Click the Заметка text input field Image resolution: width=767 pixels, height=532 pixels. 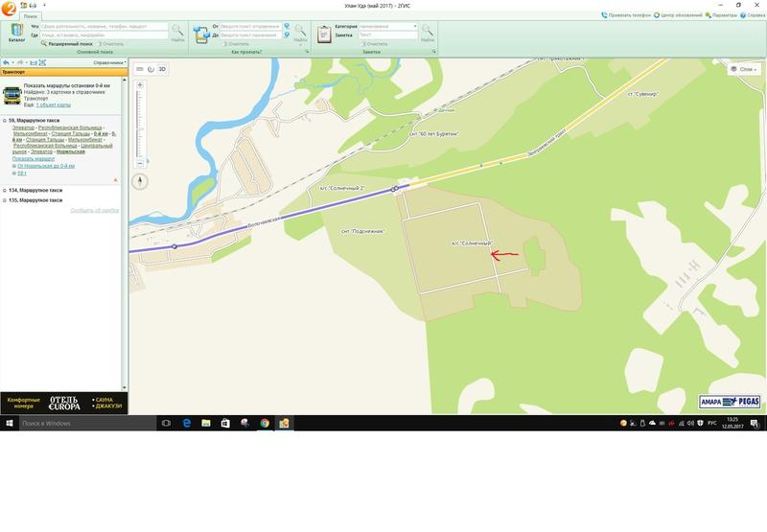coord(388,35)
